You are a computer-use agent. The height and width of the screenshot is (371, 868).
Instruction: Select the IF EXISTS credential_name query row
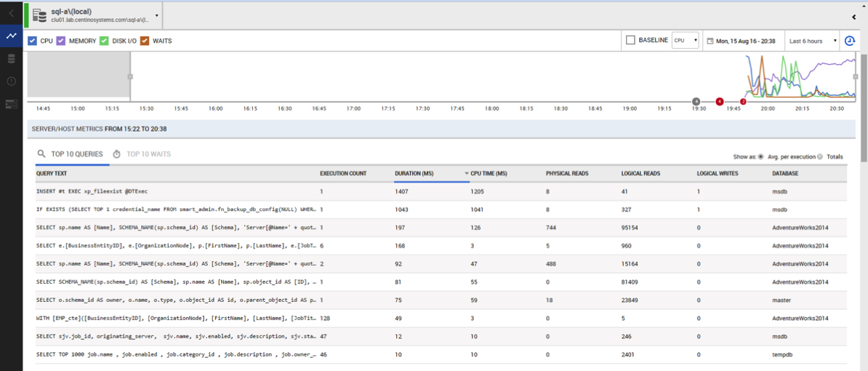click(x=441, y=210)
